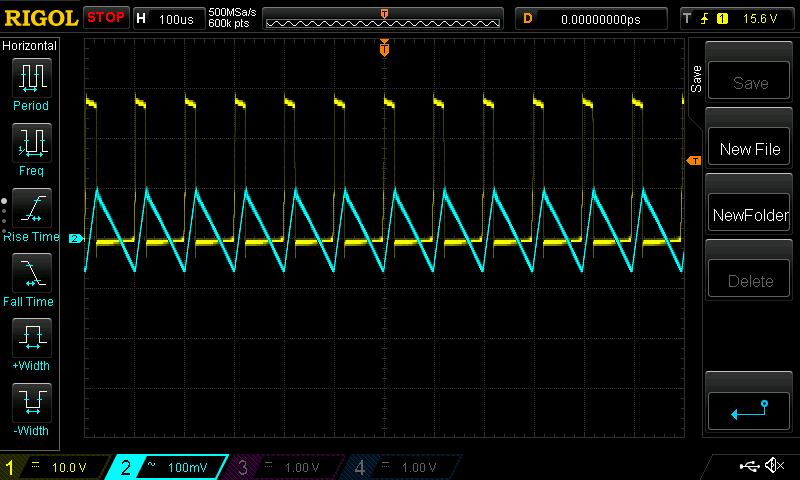Viewport: 800px width, 480px height.
Task: Click the trigger level 15.6 V readout
Action: [x=760, y=19]
